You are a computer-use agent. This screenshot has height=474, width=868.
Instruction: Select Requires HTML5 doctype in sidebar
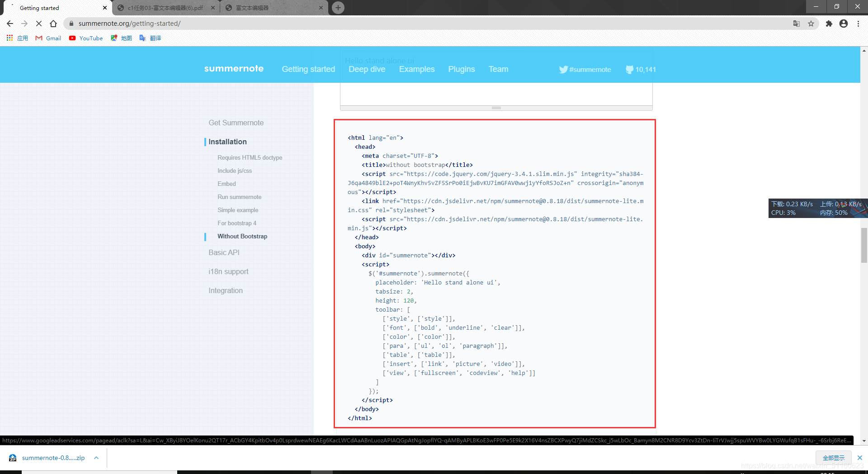coord(250,157)
